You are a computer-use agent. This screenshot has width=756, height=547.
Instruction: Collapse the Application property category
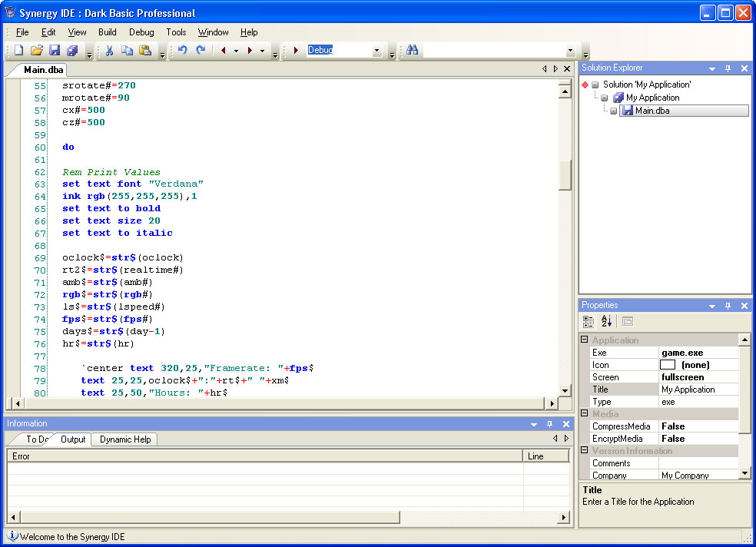[584, 340]
